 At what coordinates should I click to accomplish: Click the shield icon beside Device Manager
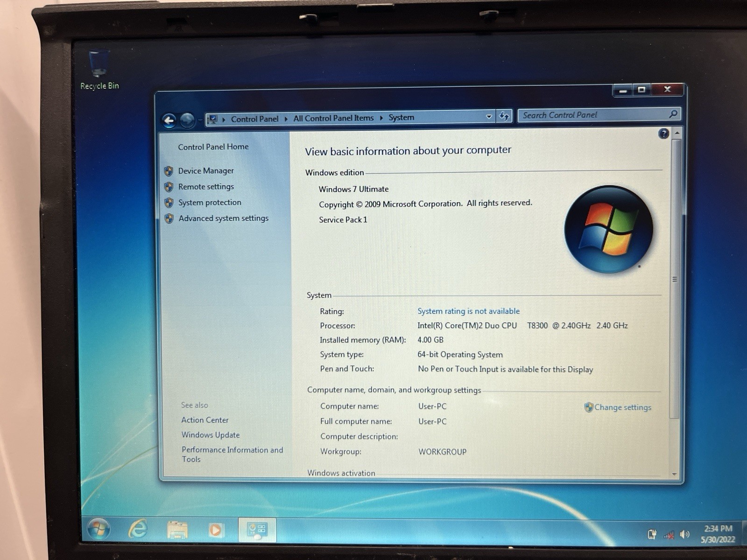[x=169, y=171]
